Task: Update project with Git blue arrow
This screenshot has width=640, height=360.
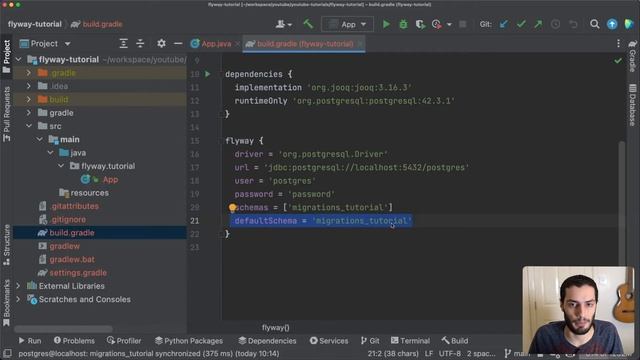Action: (x=504, y=24)
